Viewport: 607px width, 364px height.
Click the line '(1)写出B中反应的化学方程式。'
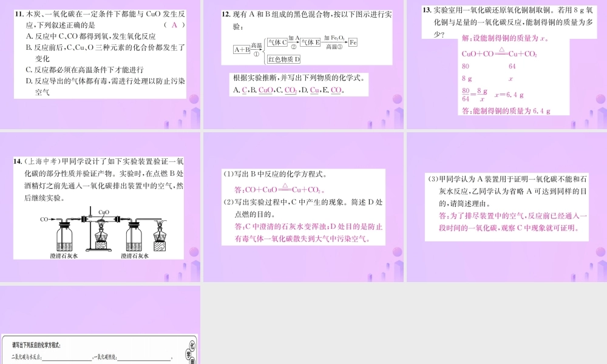275,174
